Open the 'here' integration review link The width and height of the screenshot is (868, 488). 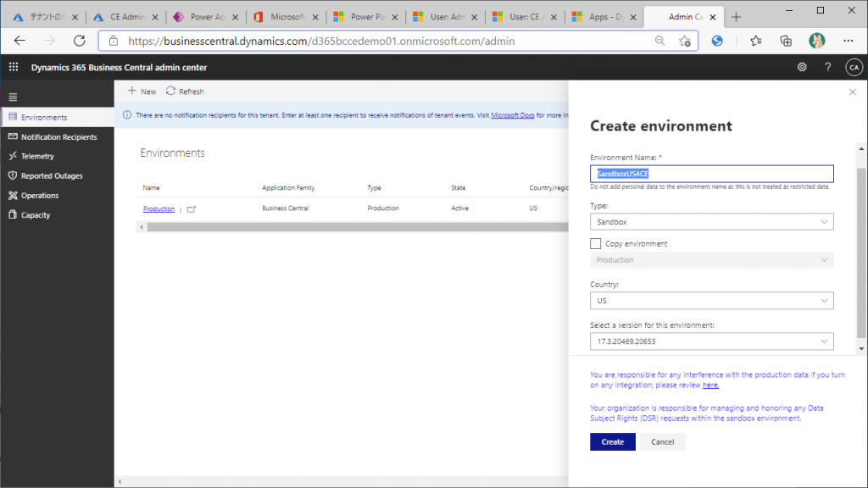pyautogui.click(x=711, y=385)
